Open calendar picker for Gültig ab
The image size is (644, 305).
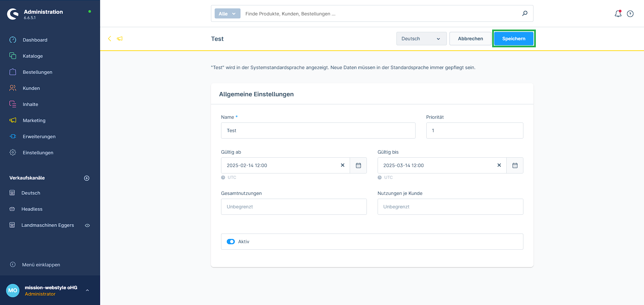(358, 165)
